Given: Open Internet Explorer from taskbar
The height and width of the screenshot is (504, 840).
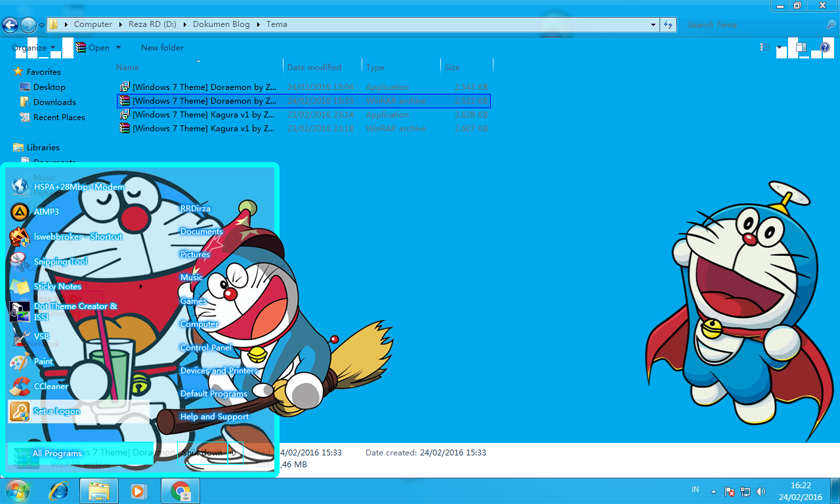Looking at the screenshot, I should coord(59,491).
